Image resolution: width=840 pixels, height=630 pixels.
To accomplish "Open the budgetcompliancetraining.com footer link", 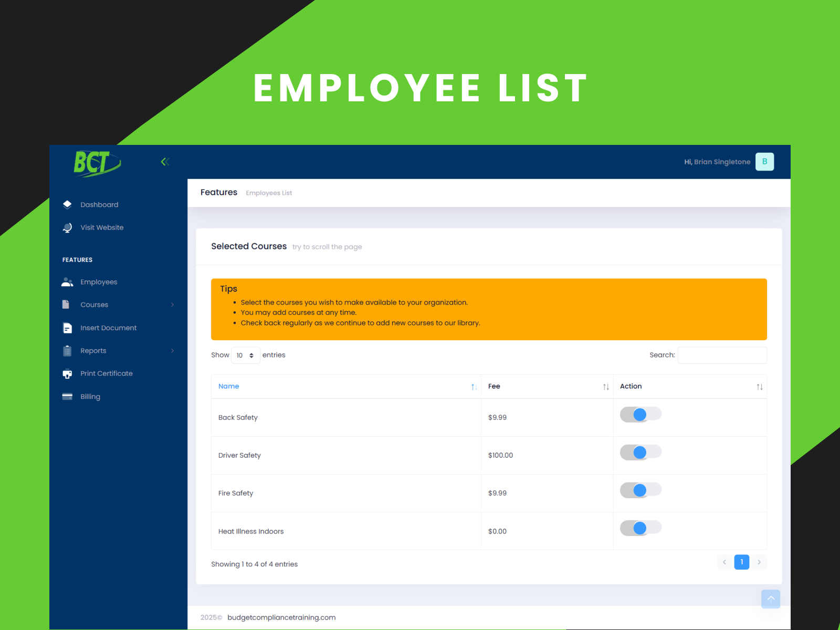I will 281,617.
